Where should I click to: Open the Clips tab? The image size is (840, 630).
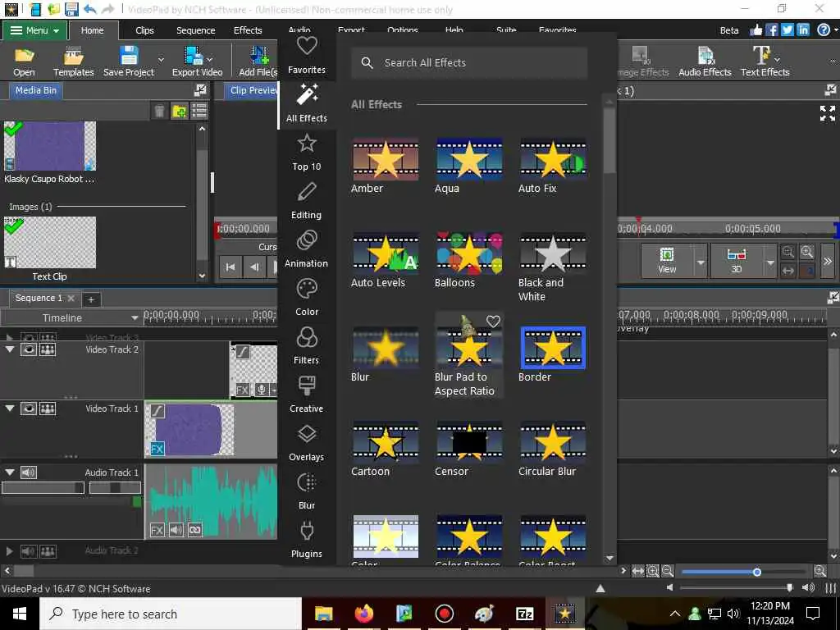pyautogui.click(x=144, y=30)
